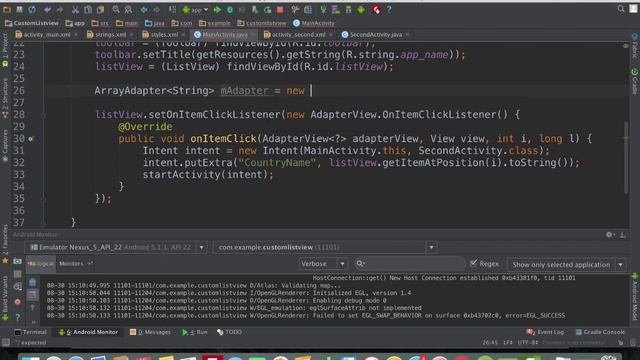Click the Save All toolbar icon
Image resolution: width=640 pixels, height=360 pixels.
point(19,9)
